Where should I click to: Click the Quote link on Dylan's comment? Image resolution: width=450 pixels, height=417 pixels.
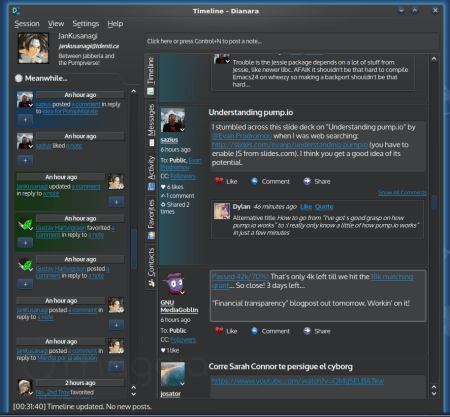tap(324, 207)
